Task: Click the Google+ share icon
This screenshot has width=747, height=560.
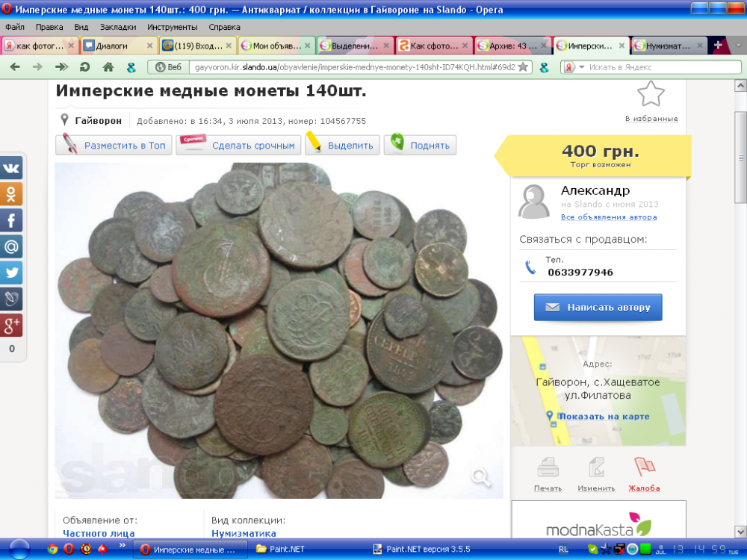Action: pyautogui.click(x=11, y=325)
